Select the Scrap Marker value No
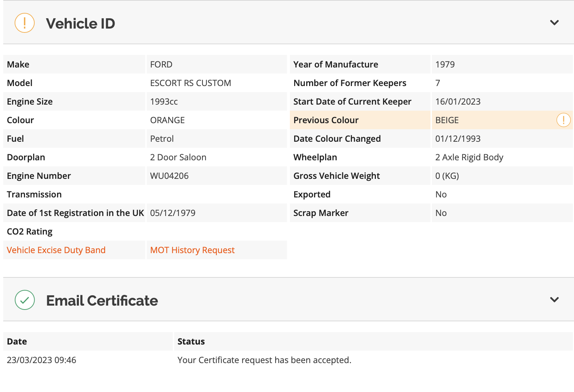574x392 pixels. (x=441, y=213)
